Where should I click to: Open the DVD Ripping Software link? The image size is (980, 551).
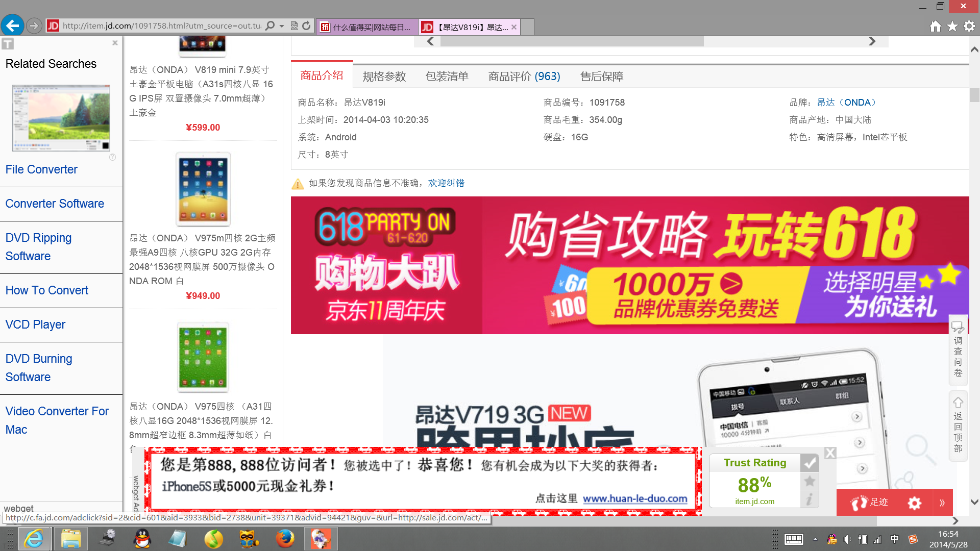click(x=38, y=247)
